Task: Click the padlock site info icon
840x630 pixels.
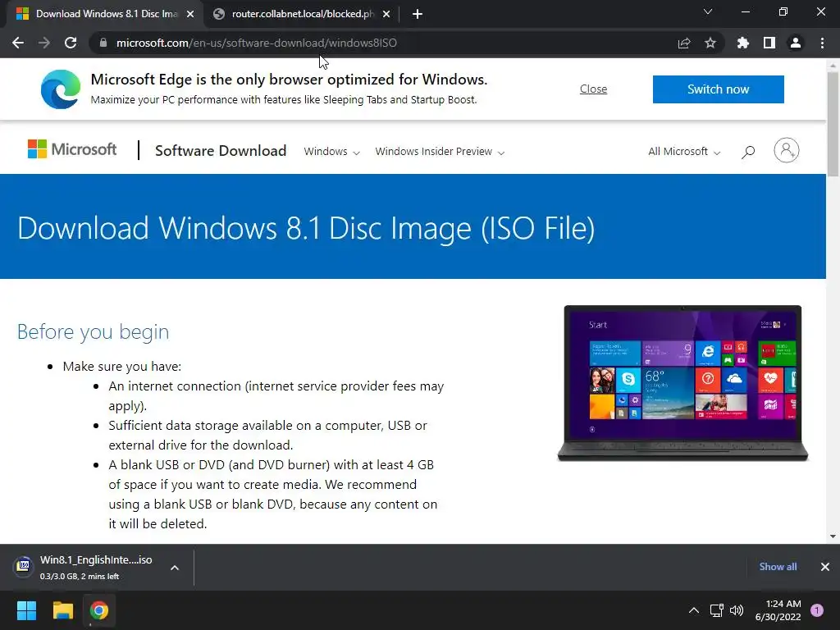Action: (x=103, y=43)
